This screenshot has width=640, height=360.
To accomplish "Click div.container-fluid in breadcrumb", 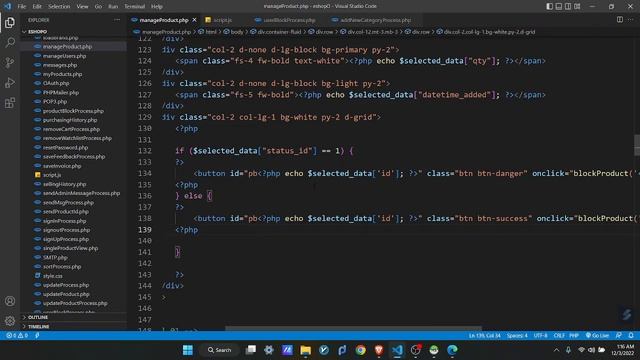I will (279, 31).
